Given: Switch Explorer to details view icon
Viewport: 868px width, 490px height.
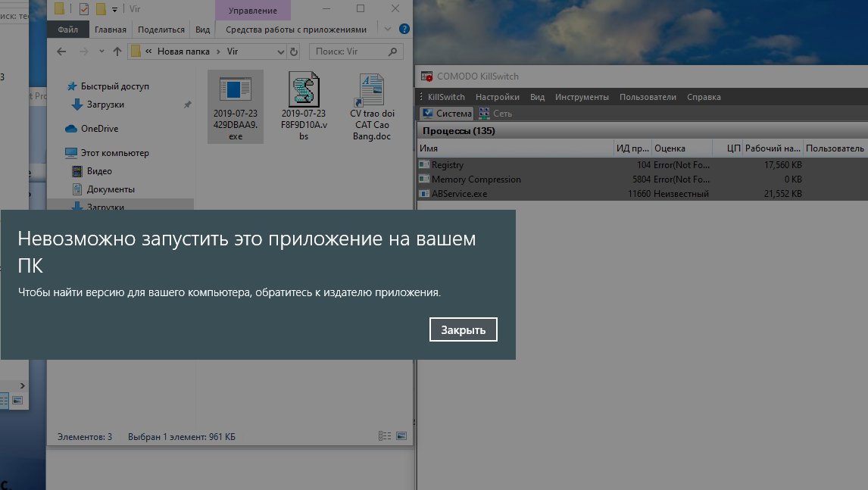Looking at the screenshot, I should (x=385, y=436).
